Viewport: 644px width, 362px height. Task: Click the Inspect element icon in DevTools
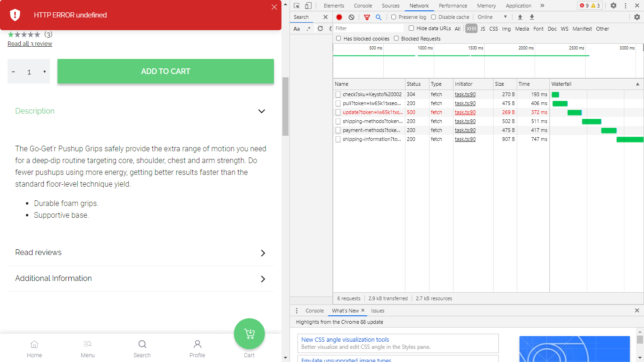tap(297, 6)
